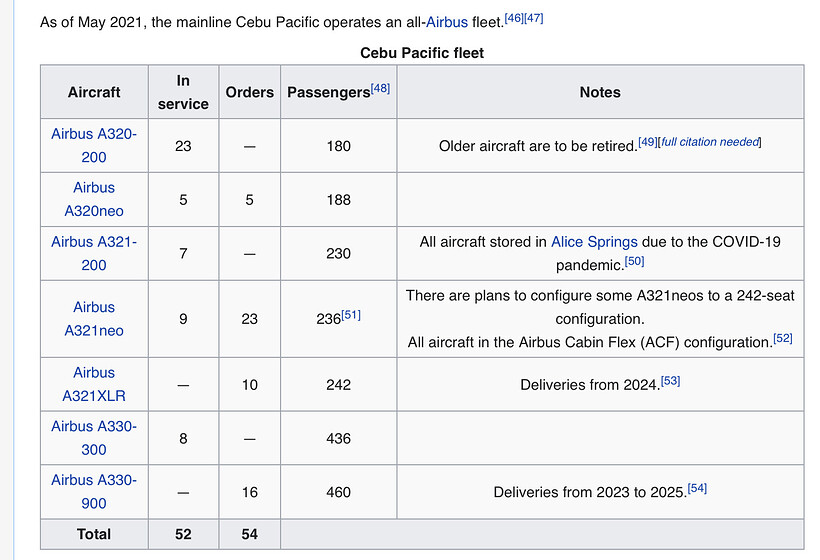Follow the Airbus A330-900 link

pos(94,492)
